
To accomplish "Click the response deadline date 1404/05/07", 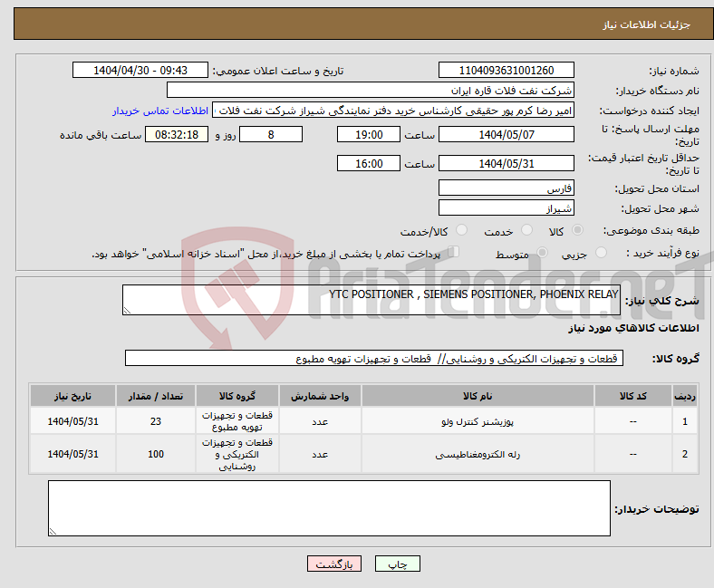I will point(507,134).
